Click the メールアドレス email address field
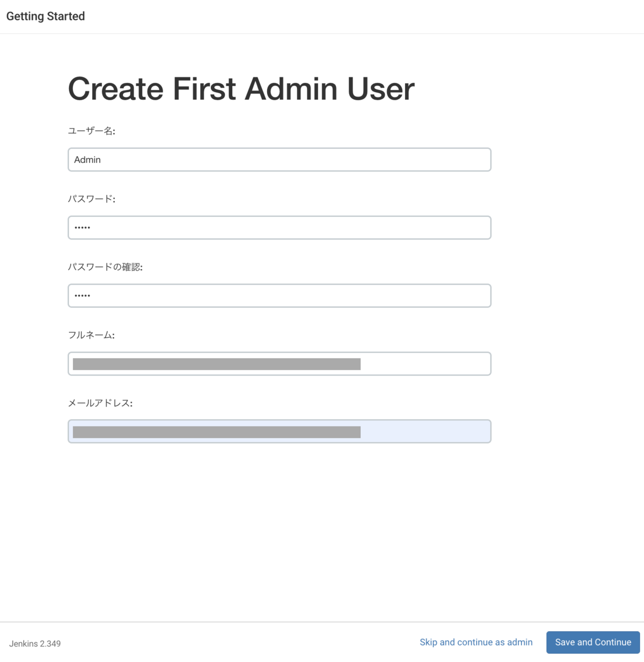This screenshot has width=644, height=662. click(x=425, y=431)
